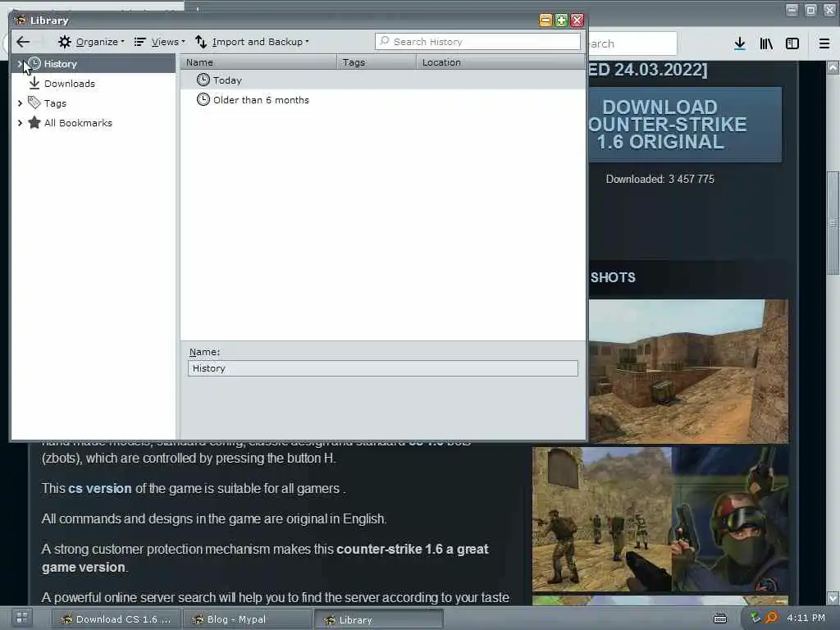Click the Library window title bar icon
Screen dimensions: 840x630
(21, 21)
